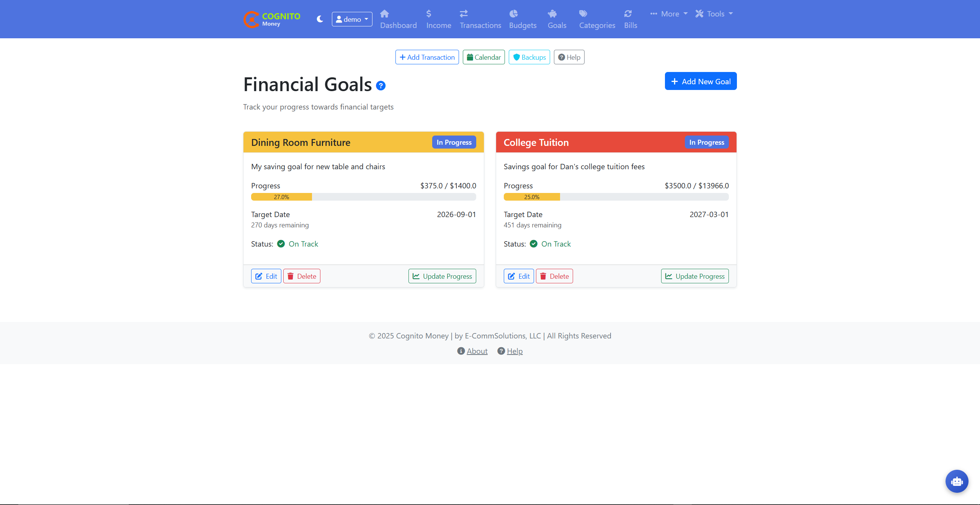Click the Bills refresh icon

click(x=629, y=13)
